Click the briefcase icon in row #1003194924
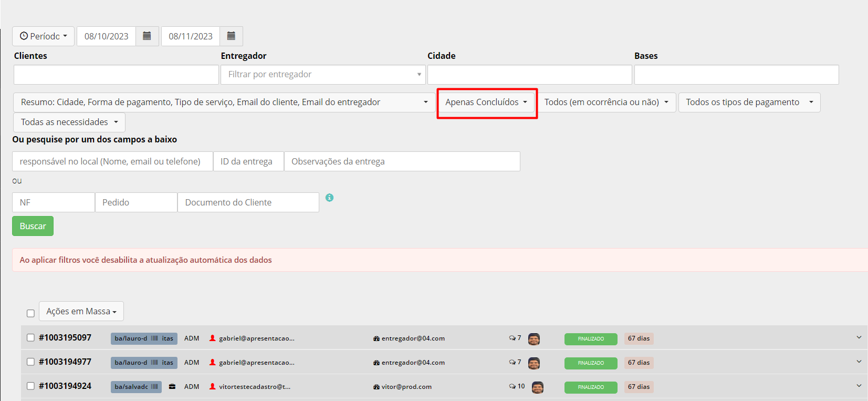This screenshot has width=868, height=401. pos(172,387)
